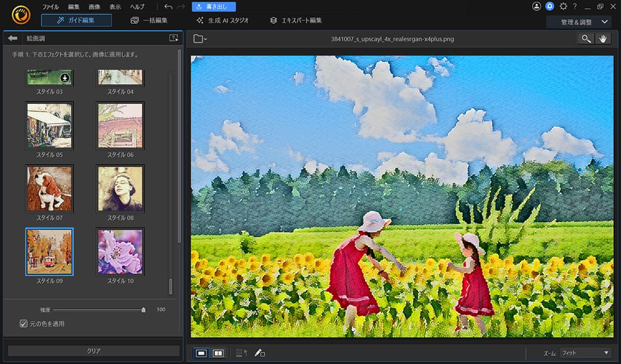Click the sign-in account icon
The height and width of the screenshot is (364, 621).
[x=537, y=6]
